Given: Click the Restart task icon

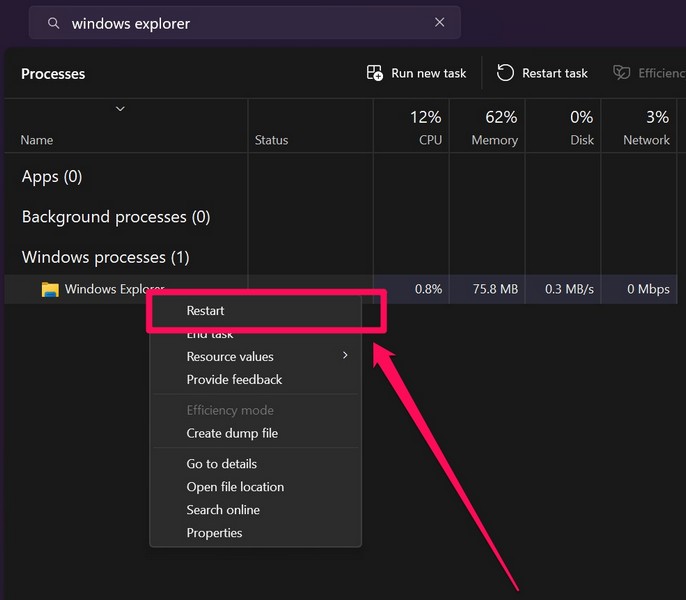Looking at the screenshot, I should pos(506,73).
